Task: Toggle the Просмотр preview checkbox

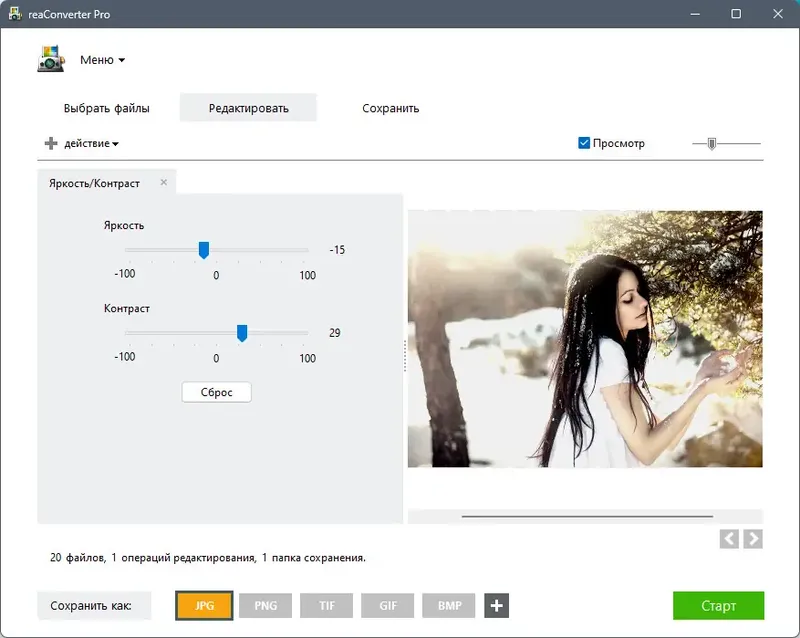Action: 584,143
